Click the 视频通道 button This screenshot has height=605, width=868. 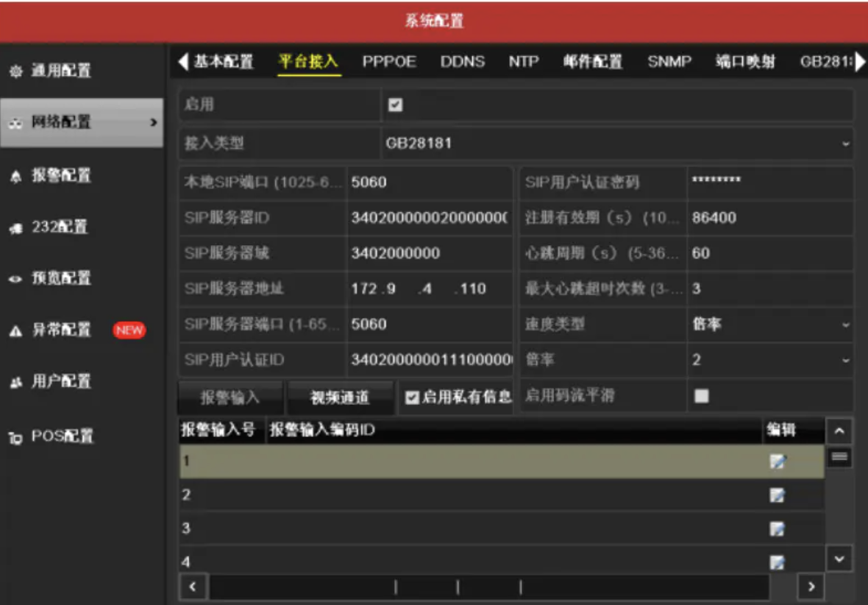pyautogui.click(x=339, y=397)
